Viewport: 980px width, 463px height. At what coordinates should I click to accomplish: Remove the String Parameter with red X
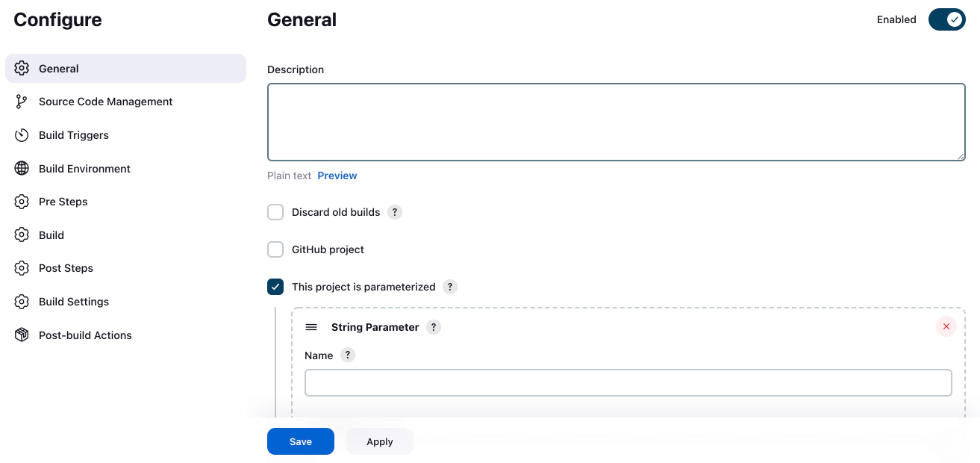point(946,326)
